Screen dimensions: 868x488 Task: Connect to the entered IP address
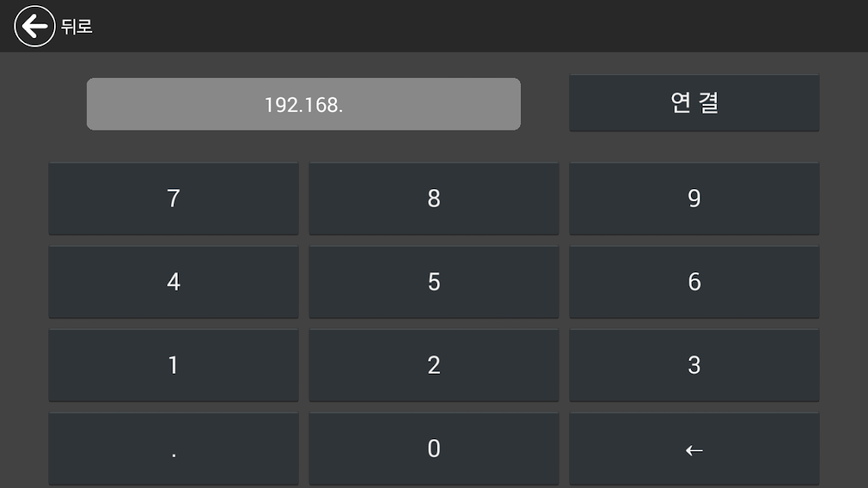[694, 103]
